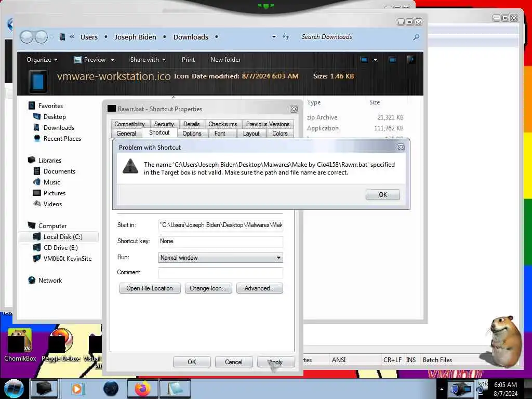Click Apply in Shortcut Properties dialog
Image resolution: width=532 pixels, height=399 pixels.
(x=275, y=362)
